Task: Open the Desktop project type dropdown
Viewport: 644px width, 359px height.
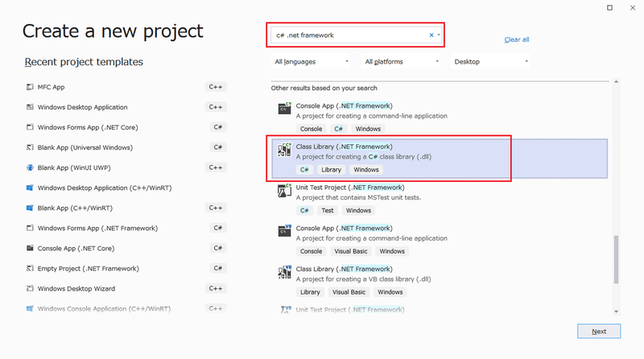Action: [x=491, y=61]
